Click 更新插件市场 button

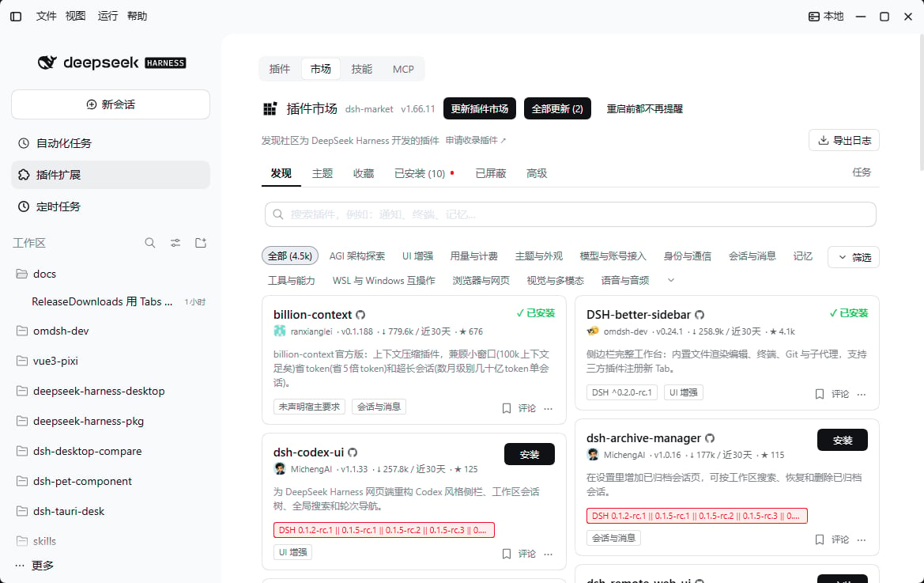(x=480, y=108)
